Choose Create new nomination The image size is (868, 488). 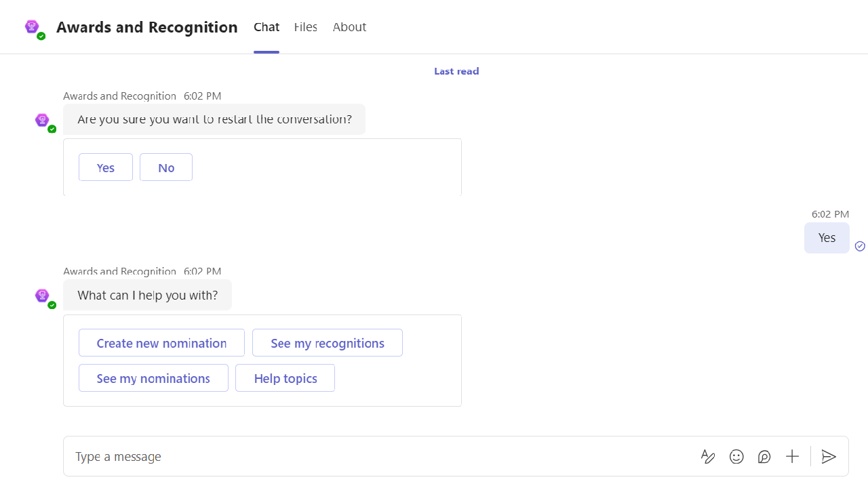[161, 343]
